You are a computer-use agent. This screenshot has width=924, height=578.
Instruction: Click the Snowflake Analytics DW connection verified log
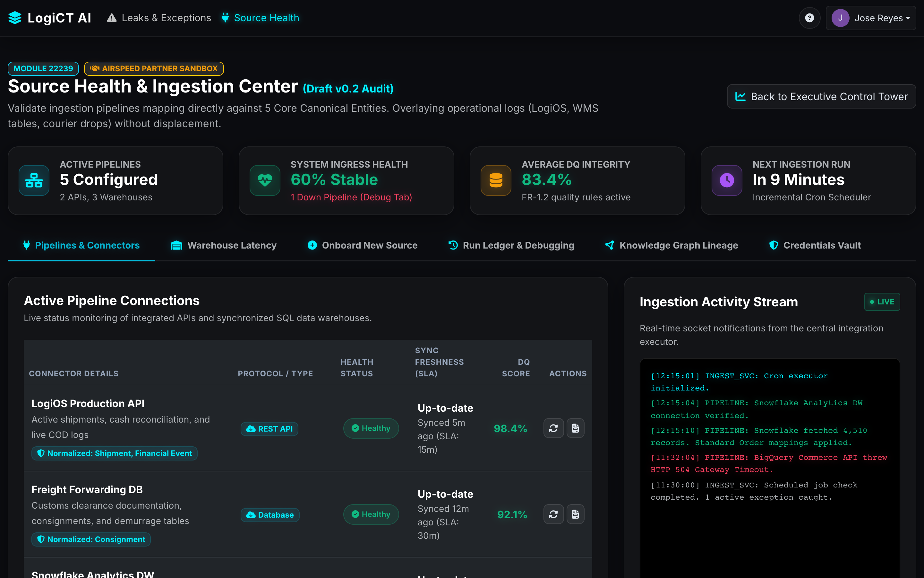click(757, 409)
